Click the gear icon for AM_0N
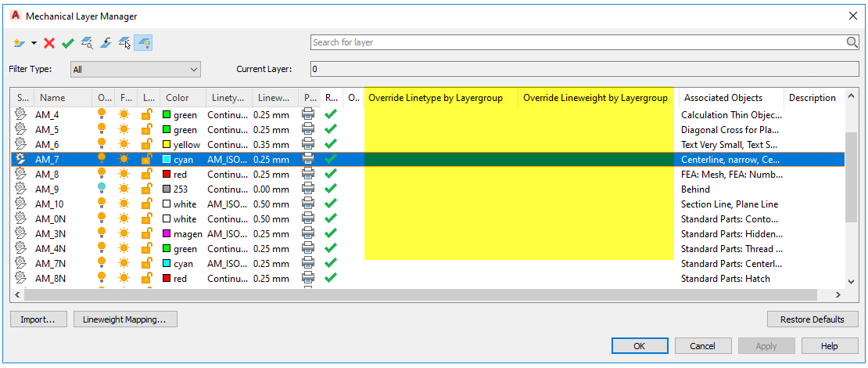The width and height of the screenshot is (868, 368). coord(20,218)
